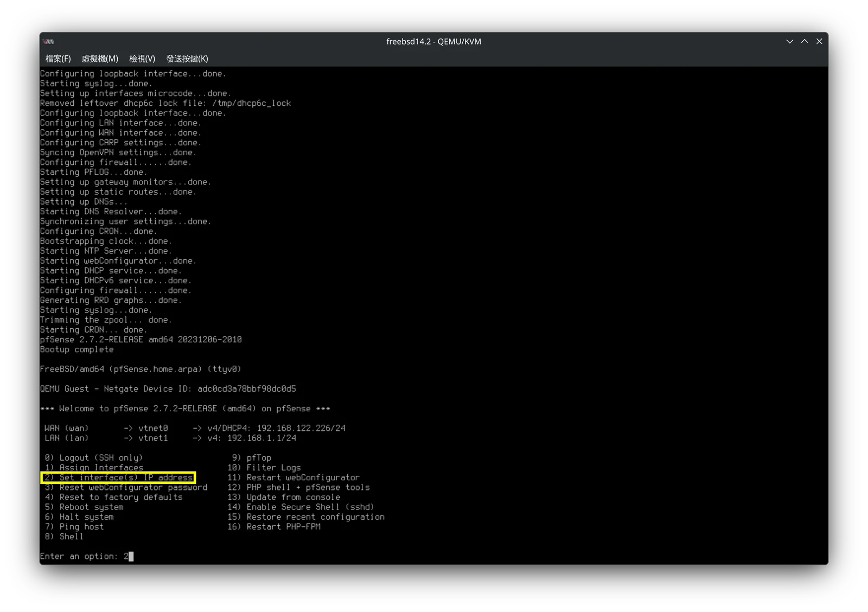
Task: Select the '4) Reset to factory defaults' line
Action: click(114, 497)
